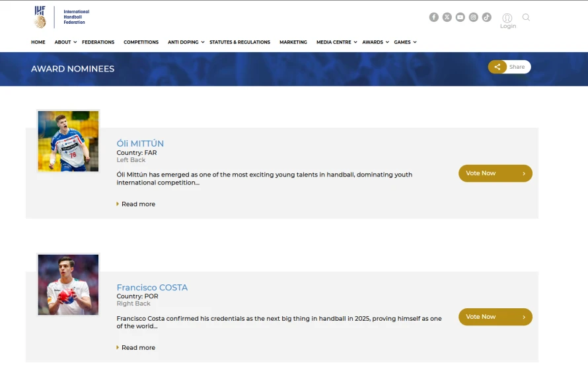Read more about Óli Mittún
588x377 pixels.
(x=138, y=204)
